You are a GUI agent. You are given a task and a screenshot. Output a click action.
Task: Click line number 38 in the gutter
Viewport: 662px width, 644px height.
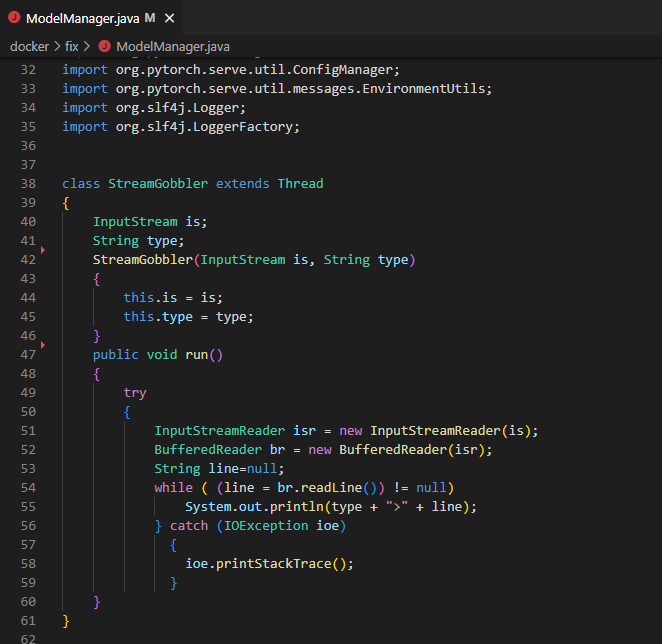pyautogui.click(x=28, y=184)
